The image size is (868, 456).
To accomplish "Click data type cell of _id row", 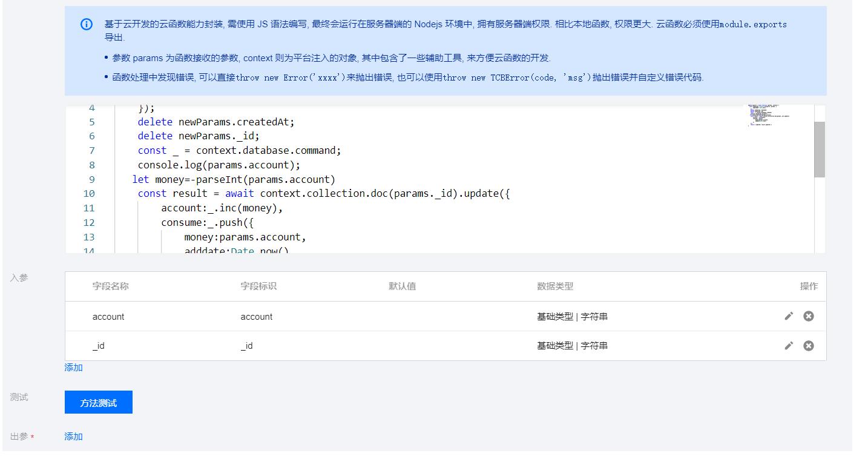I will coord(572,346).
